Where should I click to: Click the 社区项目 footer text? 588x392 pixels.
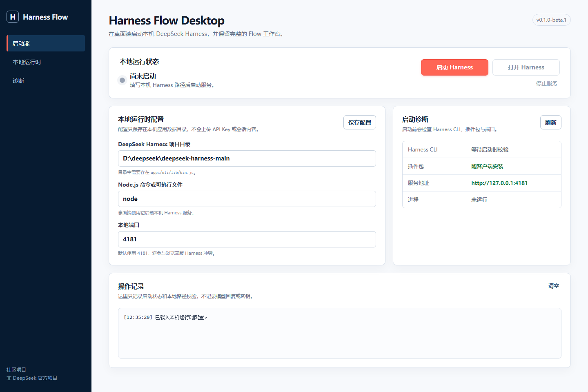coord(16,370)
